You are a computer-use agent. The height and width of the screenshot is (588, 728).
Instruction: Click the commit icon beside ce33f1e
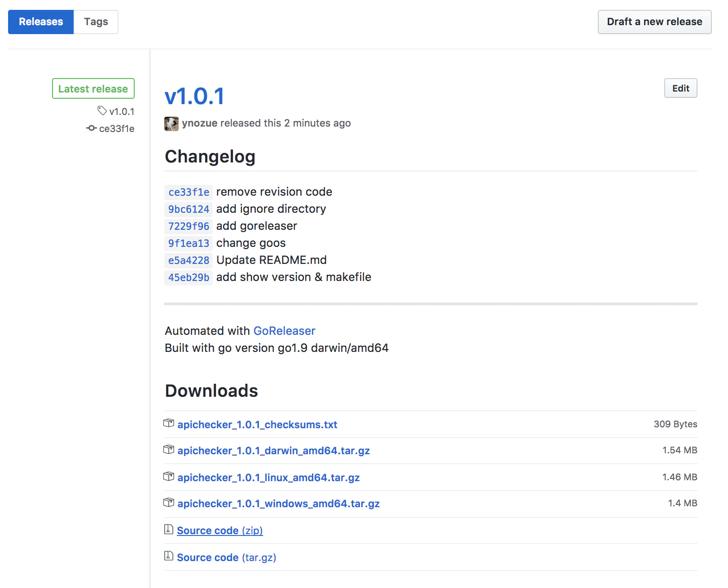click(91, 128)
